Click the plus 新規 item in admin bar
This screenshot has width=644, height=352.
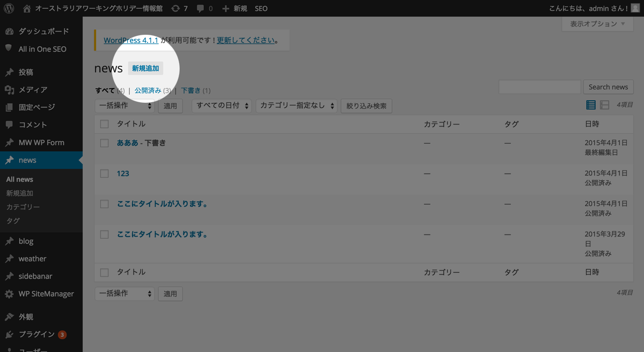(234, 9)
